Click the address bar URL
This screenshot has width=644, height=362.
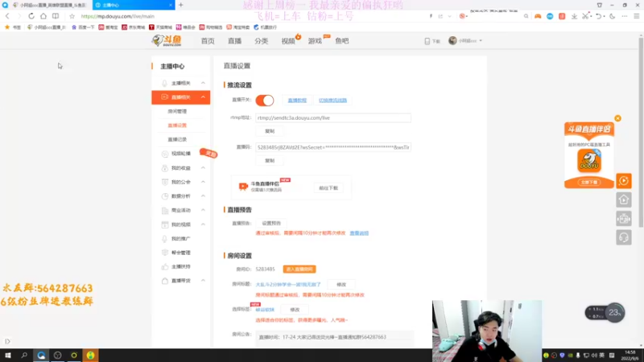click(x=118, y=16)
